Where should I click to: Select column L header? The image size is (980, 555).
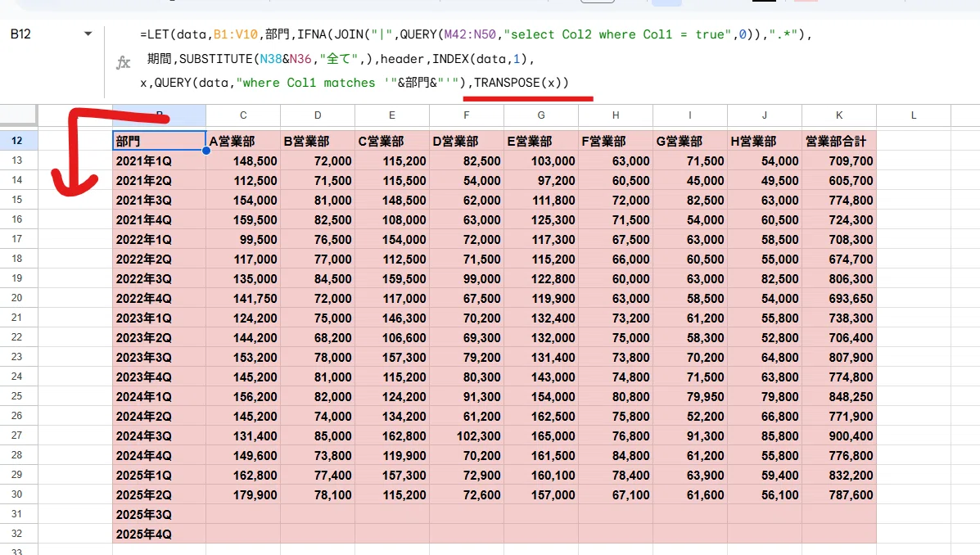click(914, 115)
